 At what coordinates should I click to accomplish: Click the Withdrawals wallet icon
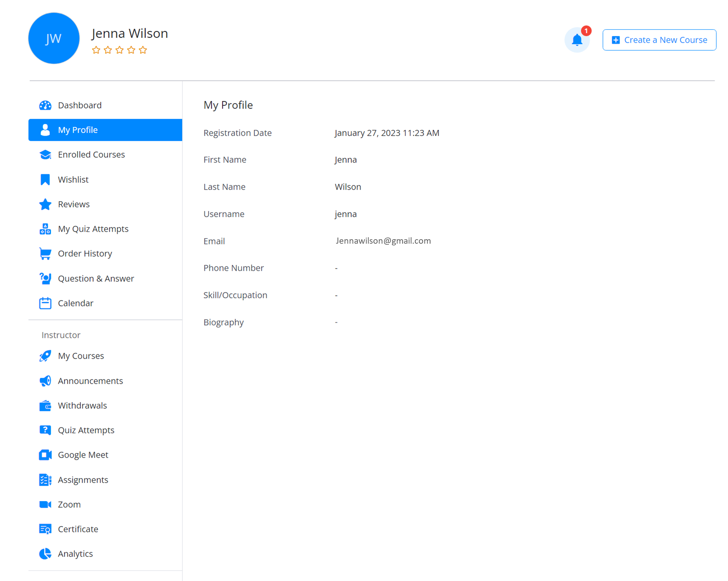[45, 406]
